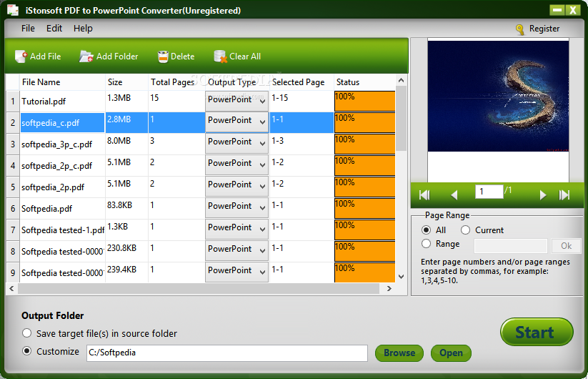The image size is (588, 379).
Task: Click the horizontal scroll left arrow
Action: (11, 289)
